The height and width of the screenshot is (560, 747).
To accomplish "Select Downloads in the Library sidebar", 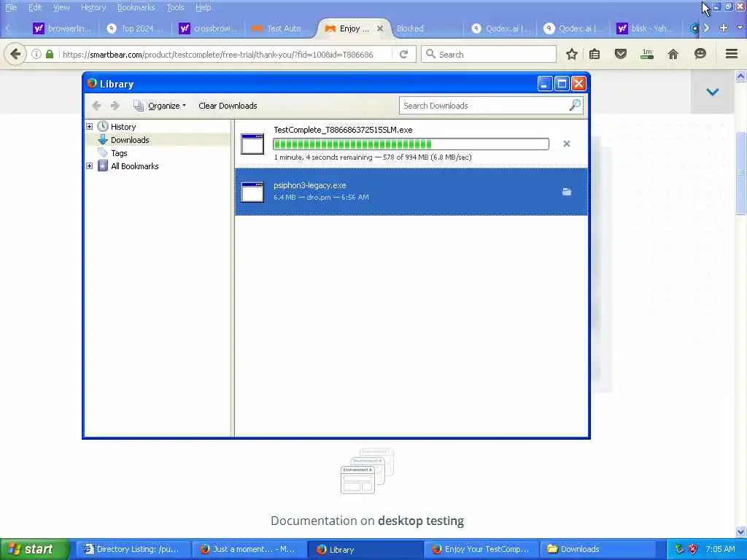I will click(130, 140).
